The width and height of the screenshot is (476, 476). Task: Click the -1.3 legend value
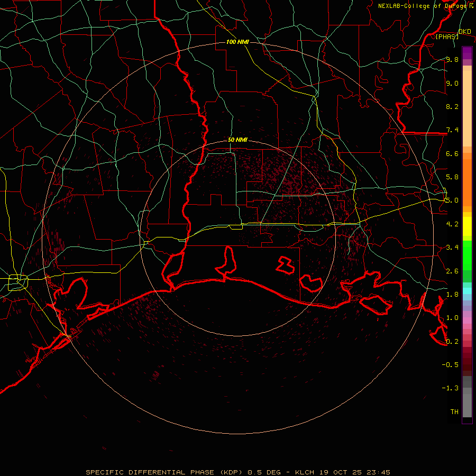tap(450, 388)
